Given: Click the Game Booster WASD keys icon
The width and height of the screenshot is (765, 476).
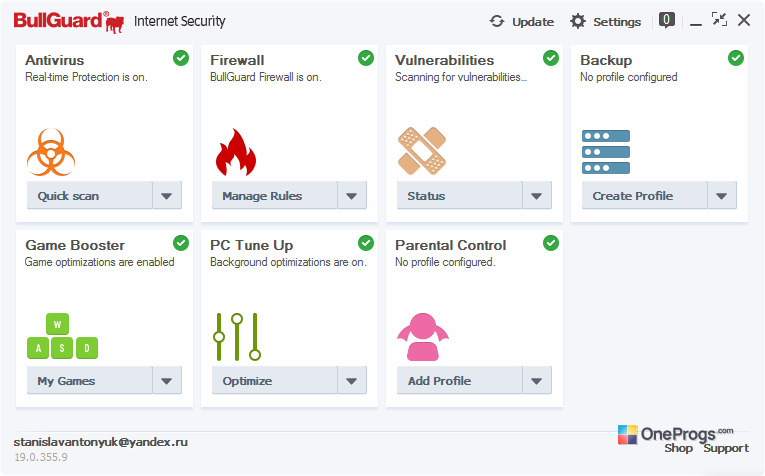Looking at the screenshot, I should click(x=62, y=336).
